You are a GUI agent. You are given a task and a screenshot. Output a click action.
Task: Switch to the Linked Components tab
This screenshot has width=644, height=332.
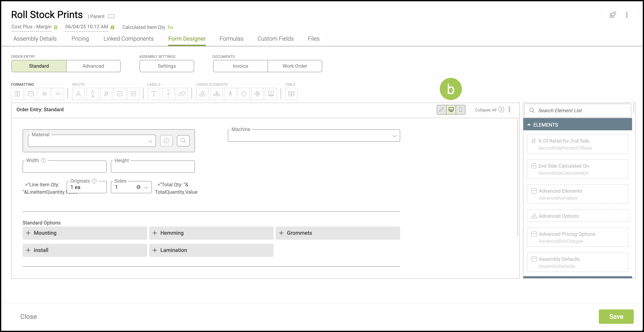point(128,39)
